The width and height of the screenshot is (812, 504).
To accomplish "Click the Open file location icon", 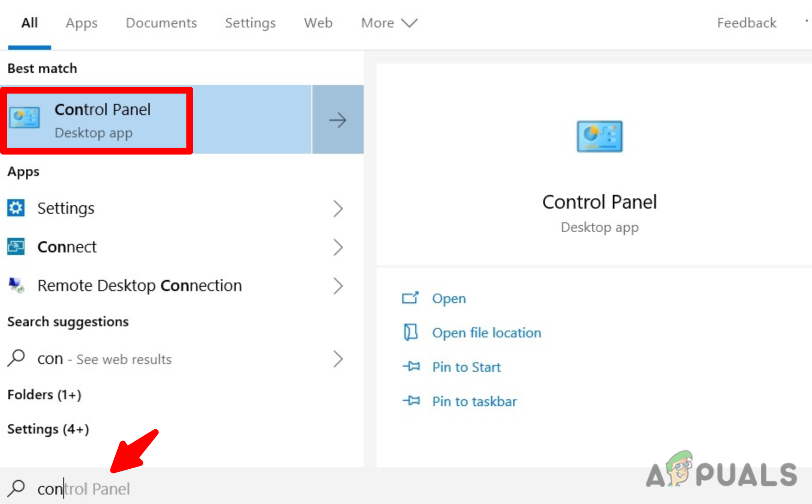I will tap(411, 332).
